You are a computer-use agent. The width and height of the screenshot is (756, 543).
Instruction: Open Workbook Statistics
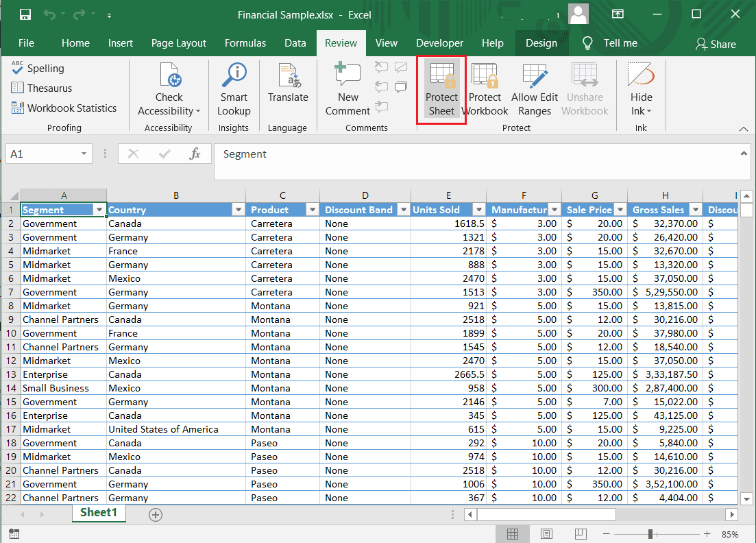coord(64,108)
